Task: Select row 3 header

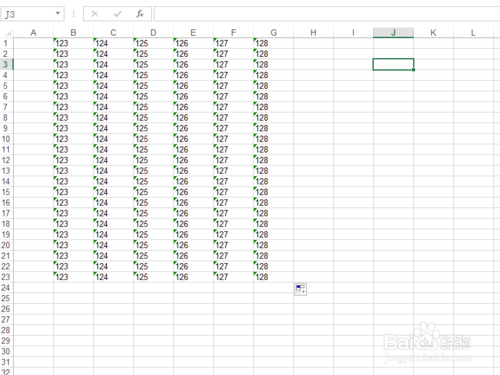Action: point(6,65)
